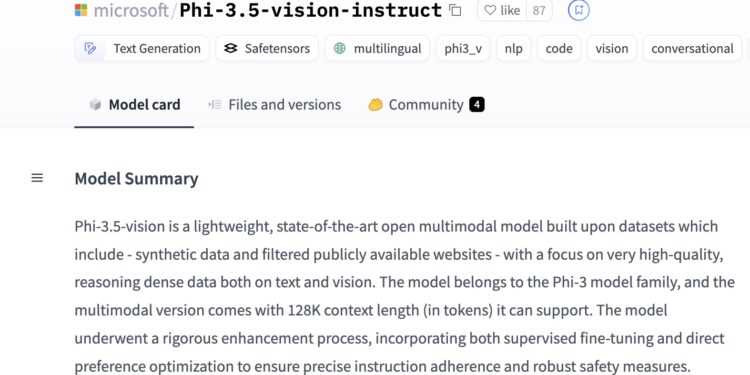
Task: Select the vision tag
Action: point(612,48)
